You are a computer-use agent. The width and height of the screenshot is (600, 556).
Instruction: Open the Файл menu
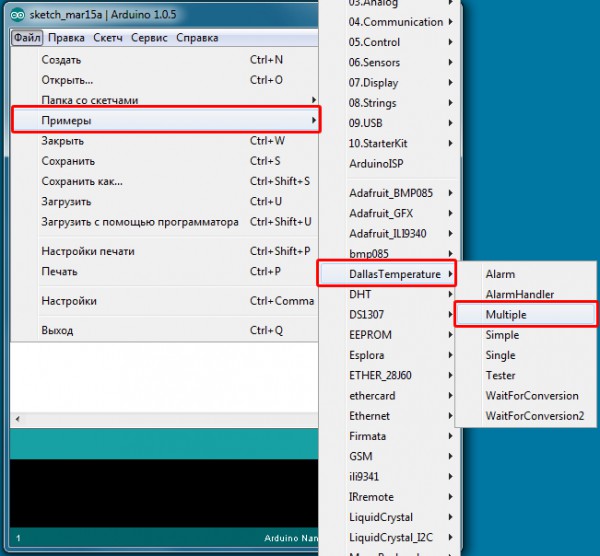(27, 38)
